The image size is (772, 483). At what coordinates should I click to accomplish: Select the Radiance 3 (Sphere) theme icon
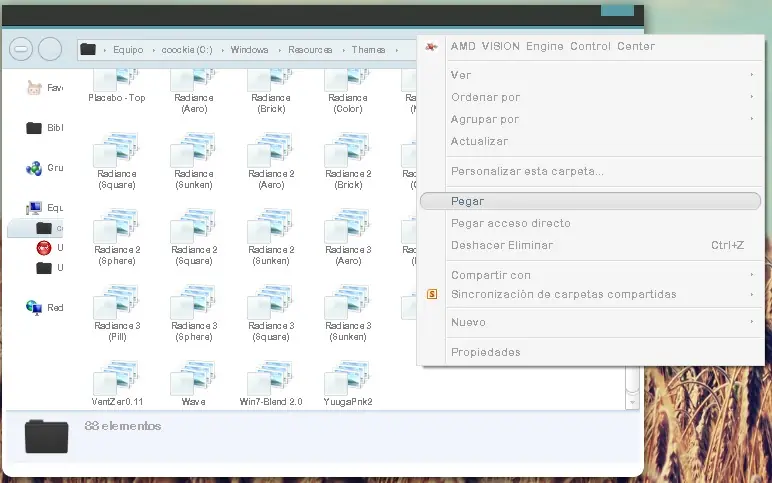click(194, 304)
